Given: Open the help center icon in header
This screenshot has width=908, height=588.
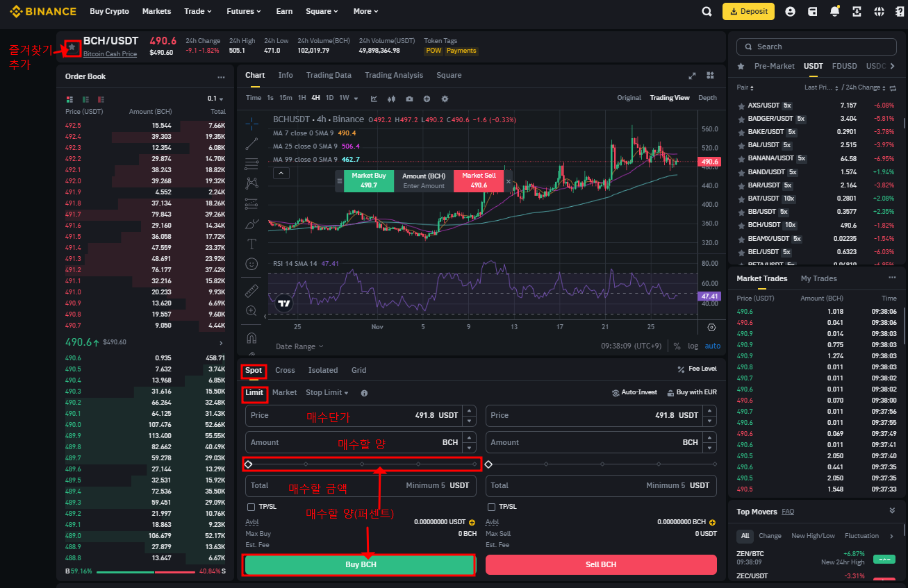Looking at the screenshot, I should click(x=900, y=11).
